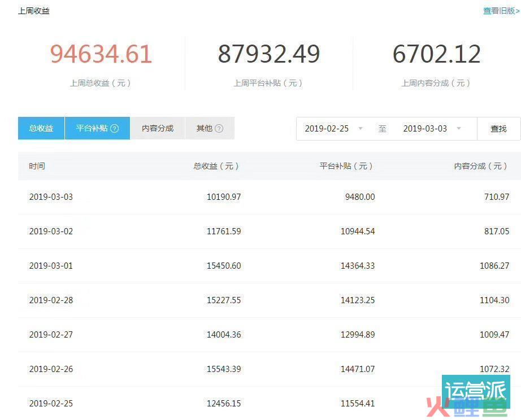Open the 查看旧版 link

[x=501, y=11]
